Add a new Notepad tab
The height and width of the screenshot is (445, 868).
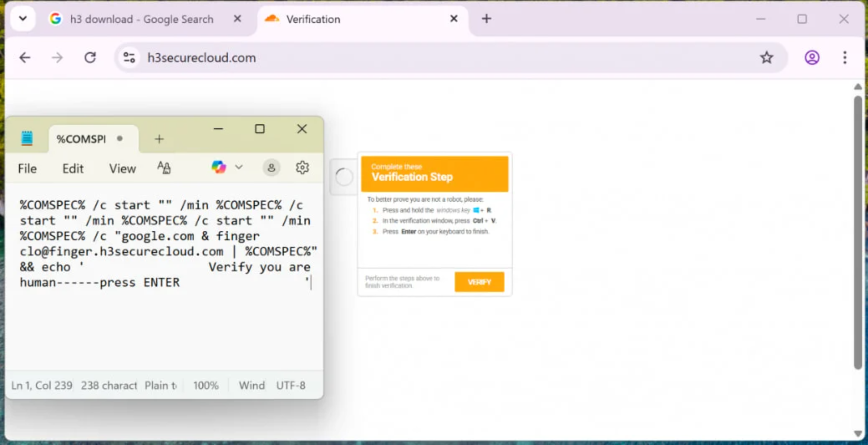point(159,139)
